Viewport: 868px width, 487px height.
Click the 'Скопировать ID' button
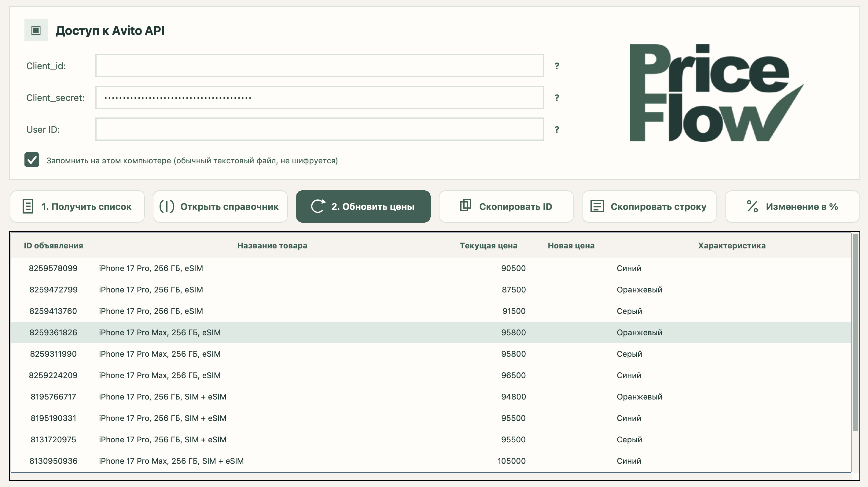click(x=506, y=206)
